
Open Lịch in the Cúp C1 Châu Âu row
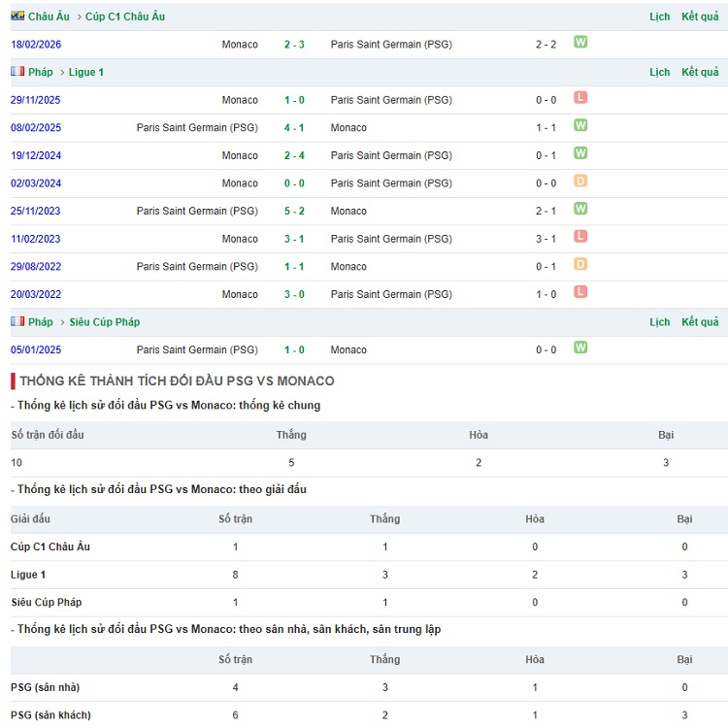coord(660,17)
